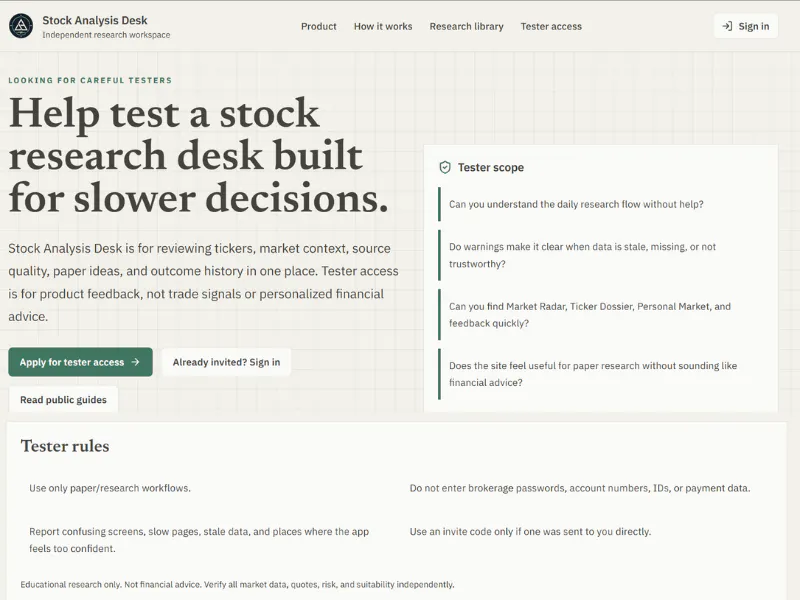Click the arrow icon on Apply for tester access

coord(135,362)
